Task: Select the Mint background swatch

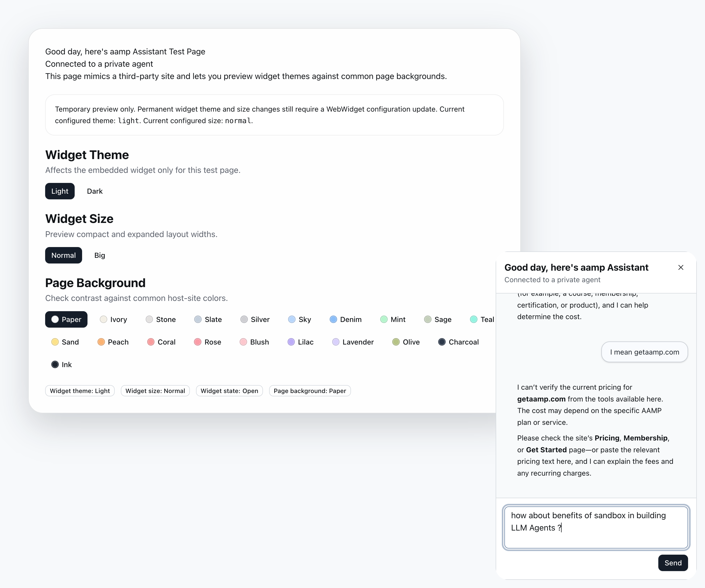Action: [393, 319]
